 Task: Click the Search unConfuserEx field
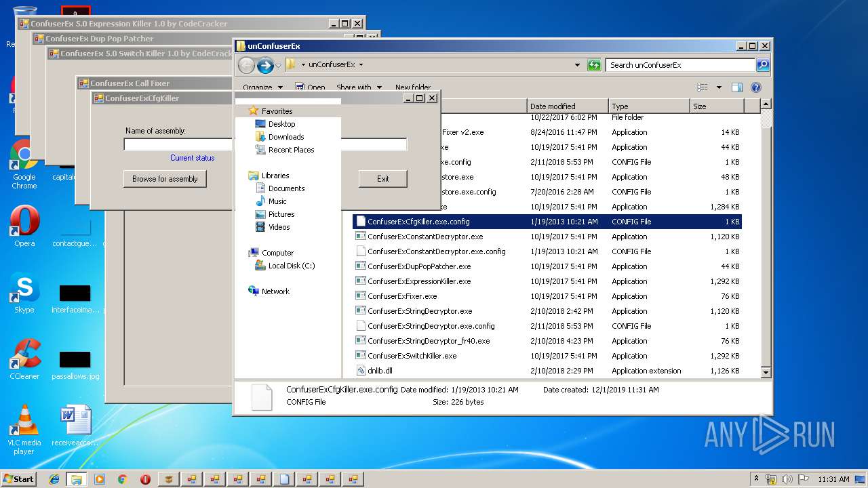(680, 65)
